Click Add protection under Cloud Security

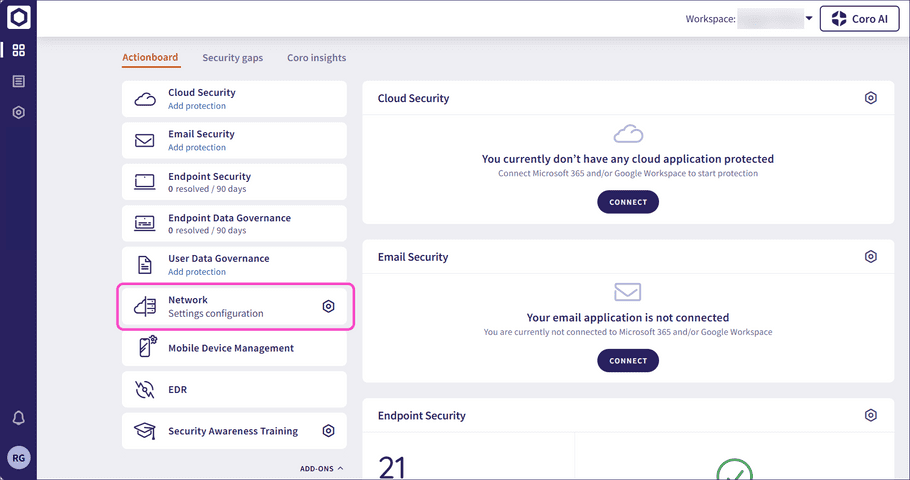click(197, 106)
